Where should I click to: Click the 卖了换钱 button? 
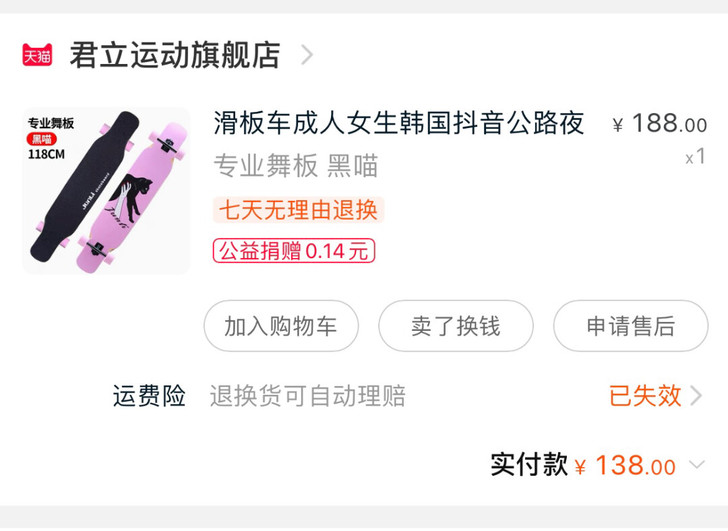coord(456,326)
